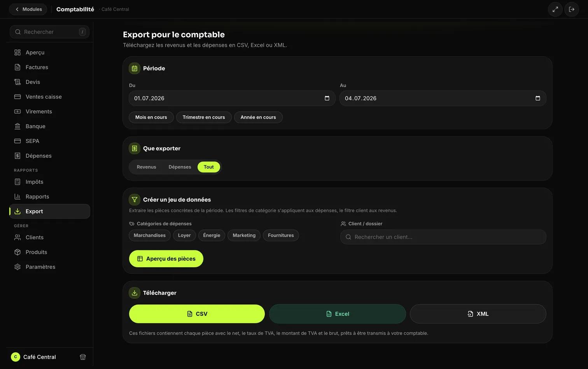Select the Tout export option
Image resolution: width=588 pixels, height=369 pixels.
[209, 167]
